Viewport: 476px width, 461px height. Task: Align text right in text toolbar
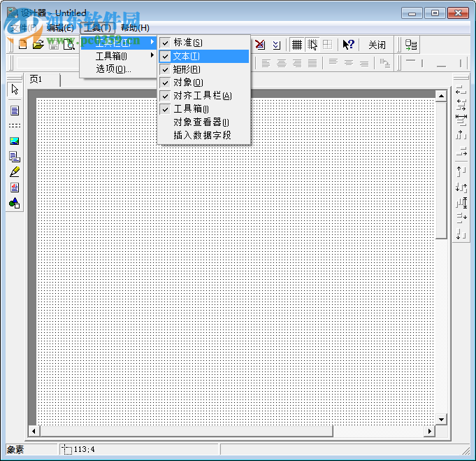tap(297, 63)
